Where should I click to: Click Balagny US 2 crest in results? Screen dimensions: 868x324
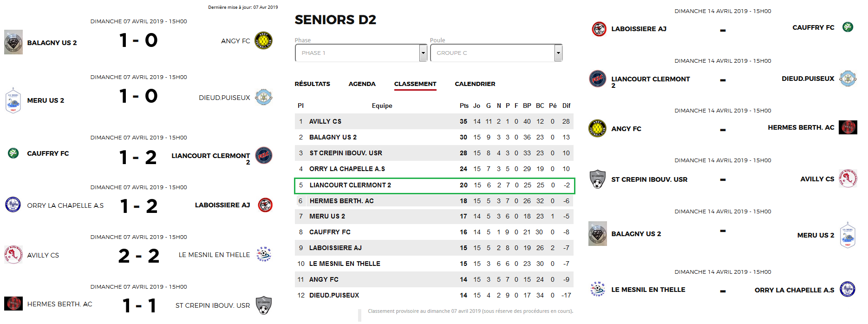[x=13, y=42]
